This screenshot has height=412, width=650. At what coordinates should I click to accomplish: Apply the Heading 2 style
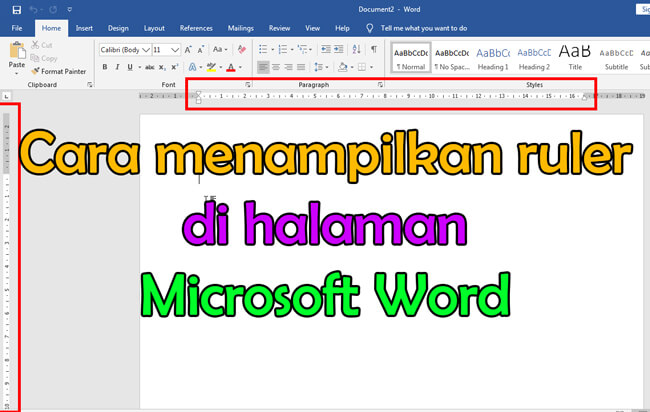(x=534, y=58)
